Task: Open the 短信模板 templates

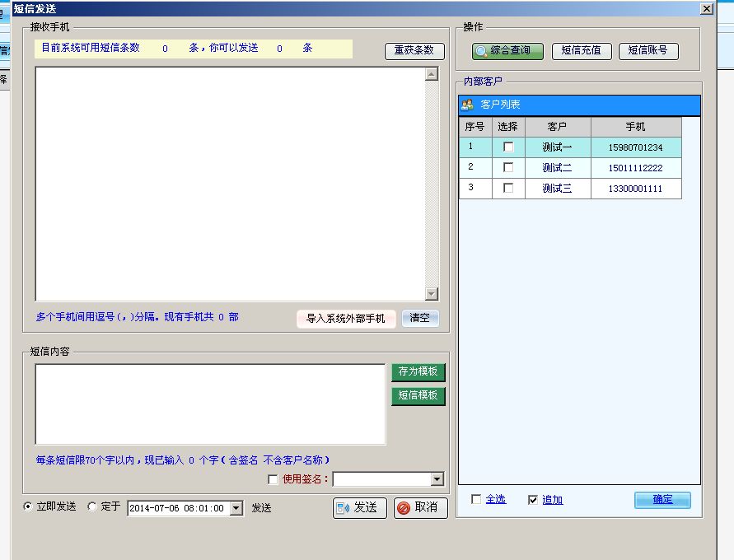Action: tap(418, 396)
